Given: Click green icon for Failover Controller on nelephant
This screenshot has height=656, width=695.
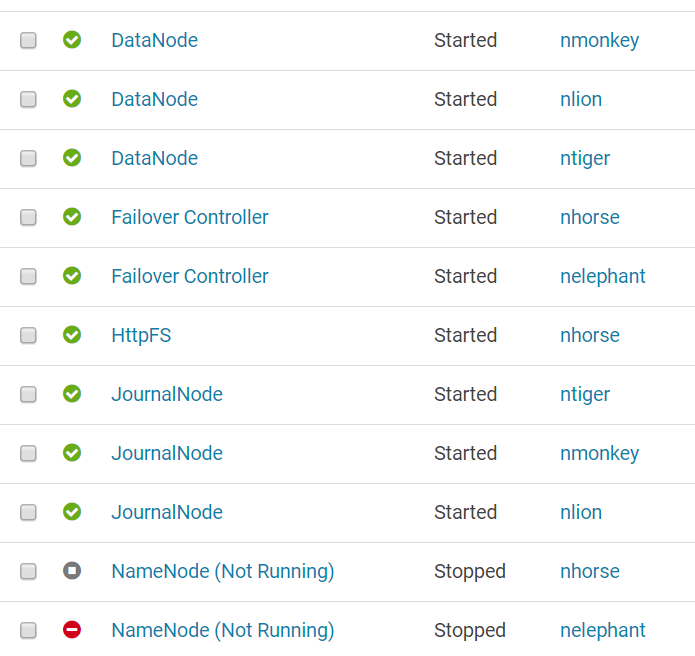Looking at the screenshot, I should pos(72,276).
